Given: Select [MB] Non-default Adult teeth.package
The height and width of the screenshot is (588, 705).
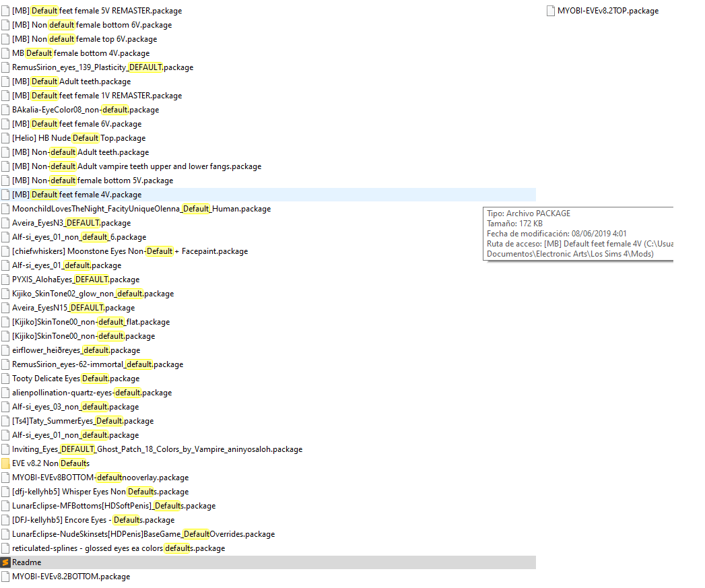Looking at the screenshot, I should coord(81,152).
